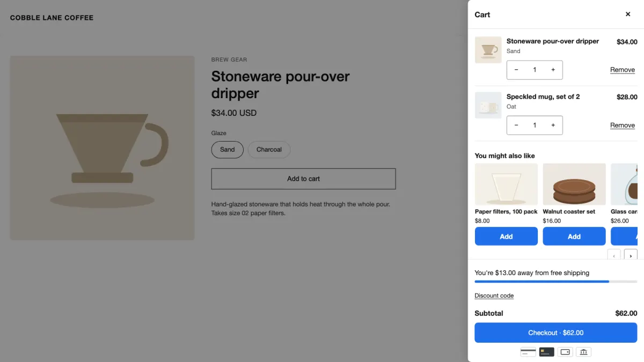Viewport: 644px width, 362px height.
Task: Decrease quantity of Stoneware pour-over dripper
Action: pos(516,70)
